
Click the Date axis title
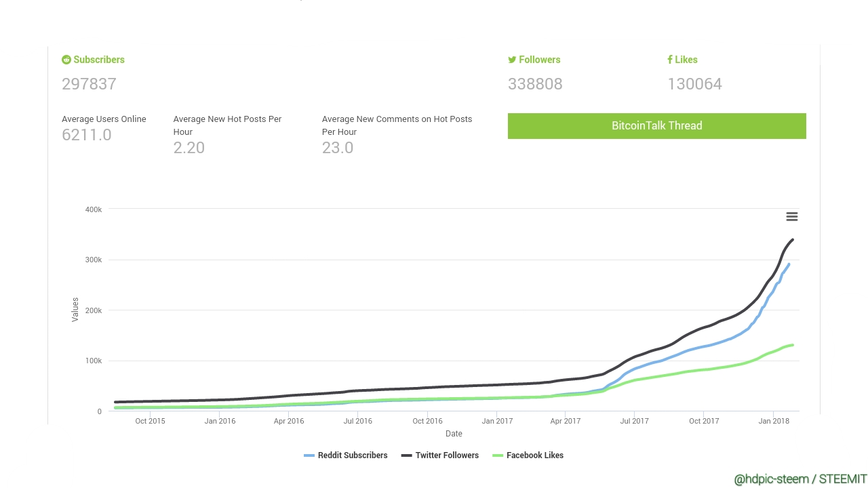pyautogui.click(x=454, y=434)
